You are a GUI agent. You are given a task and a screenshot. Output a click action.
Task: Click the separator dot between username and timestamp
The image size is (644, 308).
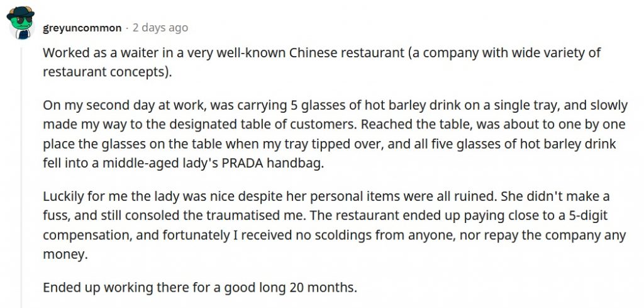[127, 28]
